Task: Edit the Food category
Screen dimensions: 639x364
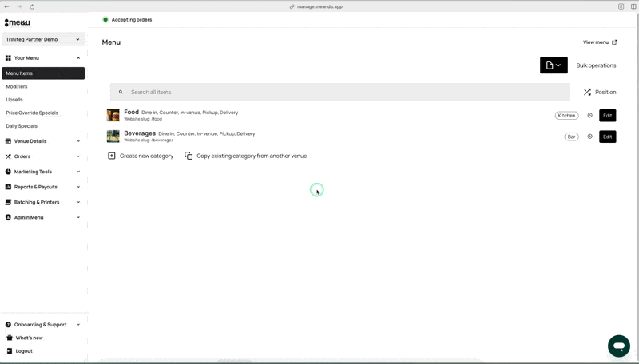Action: 608,116
